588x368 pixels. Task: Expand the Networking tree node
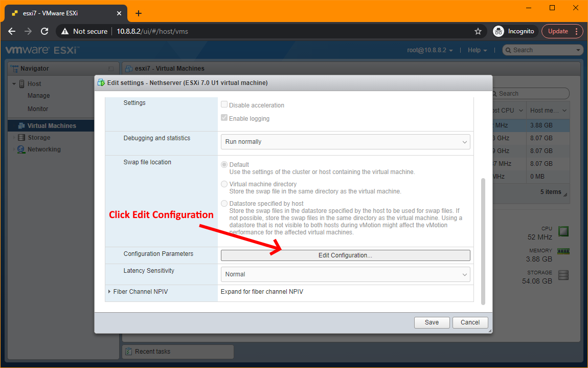(14, 149)
